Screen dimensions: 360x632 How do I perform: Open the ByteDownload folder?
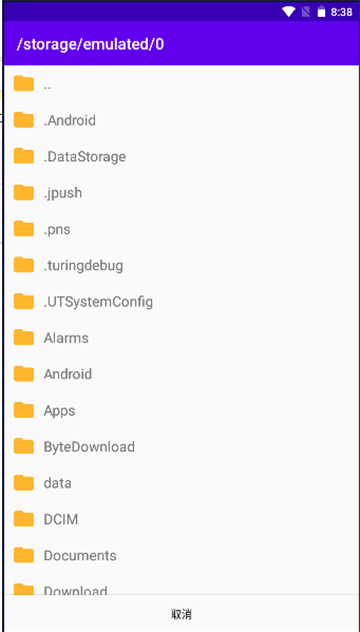pyautogui.click(x=181, y=447)
